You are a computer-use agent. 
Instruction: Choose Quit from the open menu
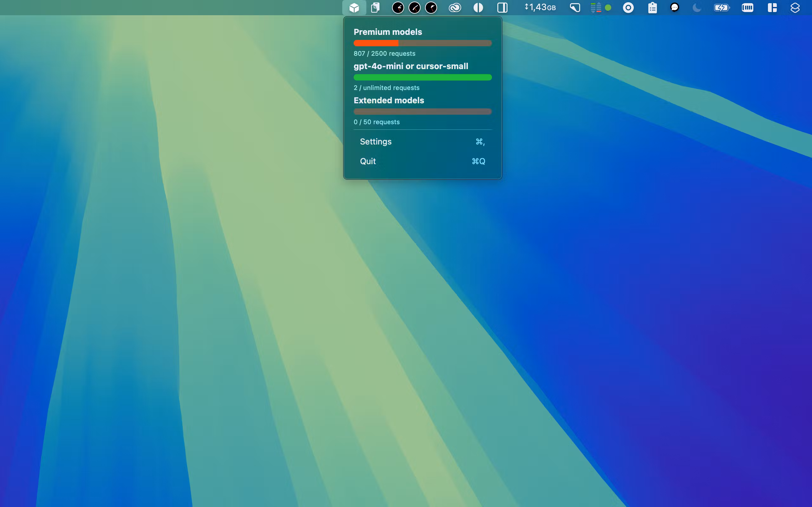[x=367, y=161]
